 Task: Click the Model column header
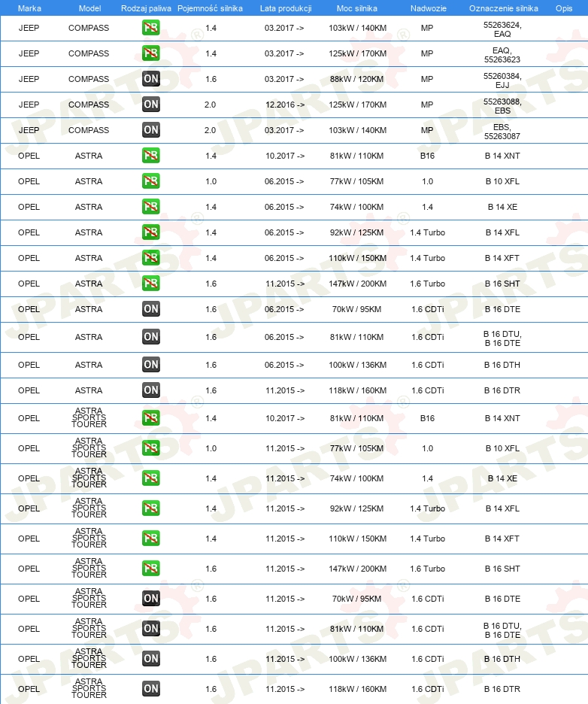(x=89, y=8)
